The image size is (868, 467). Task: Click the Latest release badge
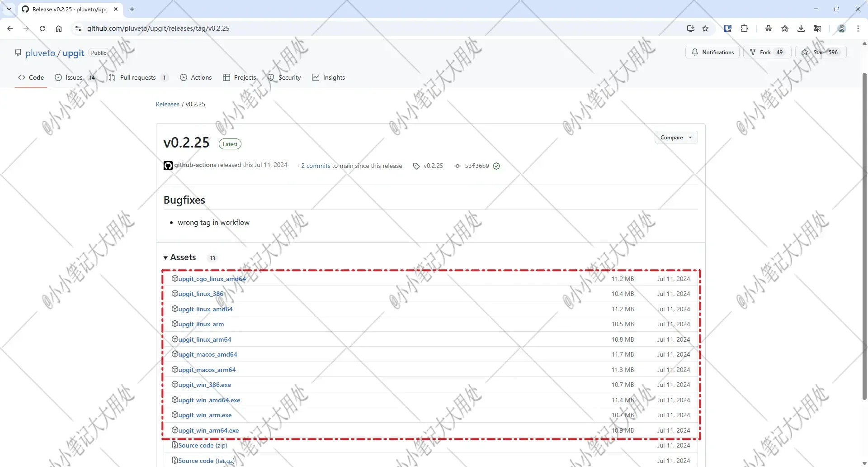230,144
